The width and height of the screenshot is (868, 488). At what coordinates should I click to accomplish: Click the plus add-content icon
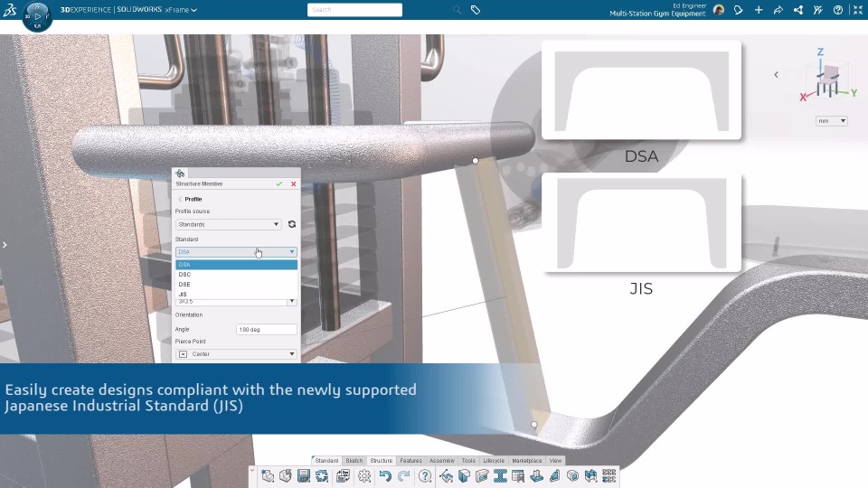[759, 9]
